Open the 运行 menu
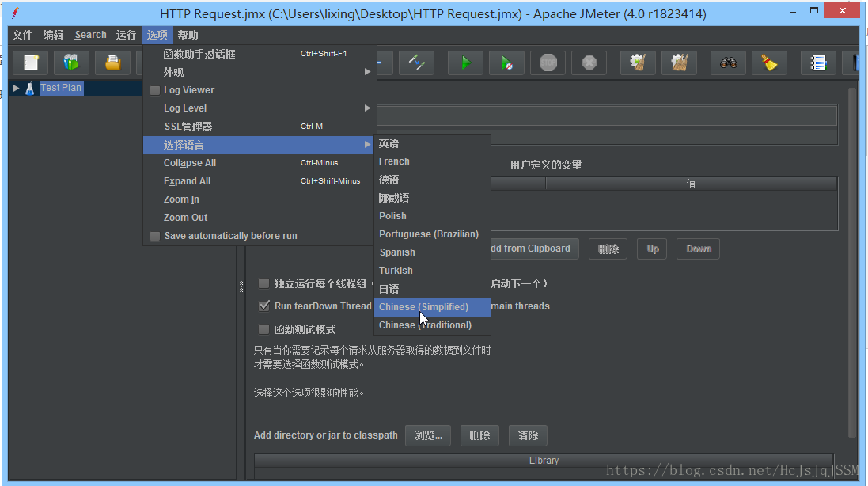The width and height of the screenshot is (868, 486). point(126,35)
